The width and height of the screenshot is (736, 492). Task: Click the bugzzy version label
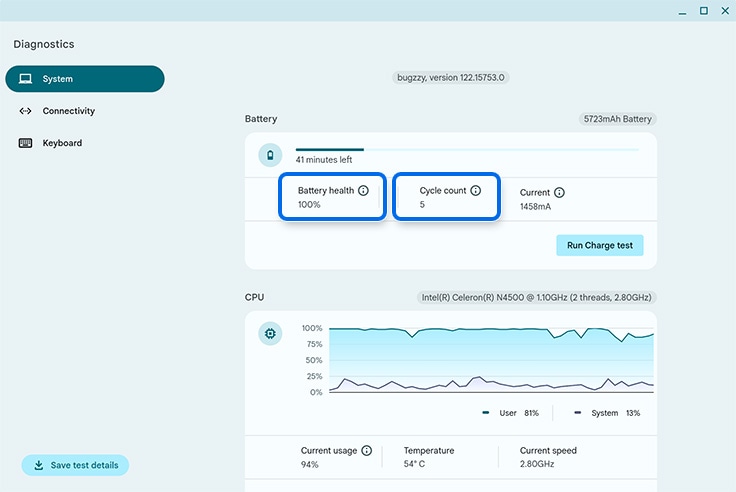click(451, 77)
